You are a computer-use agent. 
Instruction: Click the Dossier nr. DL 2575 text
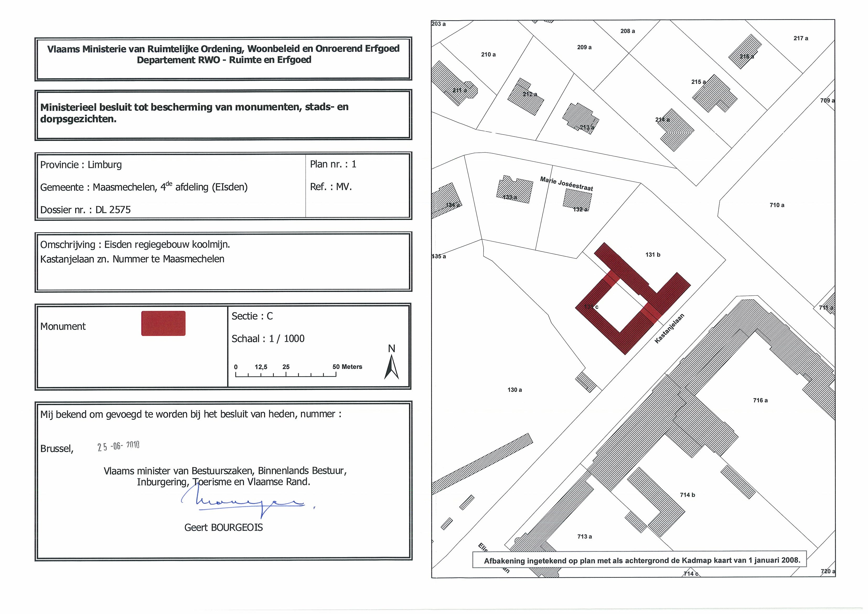(85, 210)
